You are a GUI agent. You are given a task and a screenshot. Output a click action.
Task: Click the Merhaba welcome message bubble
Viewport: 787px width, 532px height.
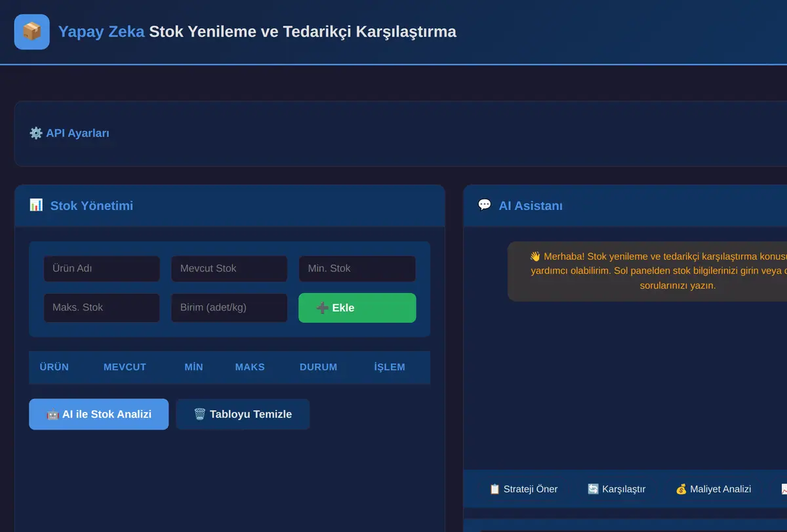pyautogui.click(x=647, y=271)
